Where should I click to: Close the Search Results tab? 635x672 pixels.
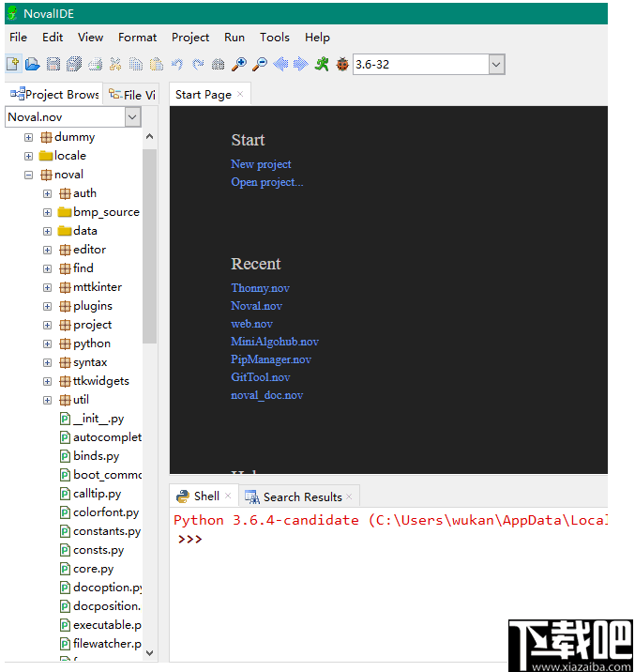(x=350, y=496)
